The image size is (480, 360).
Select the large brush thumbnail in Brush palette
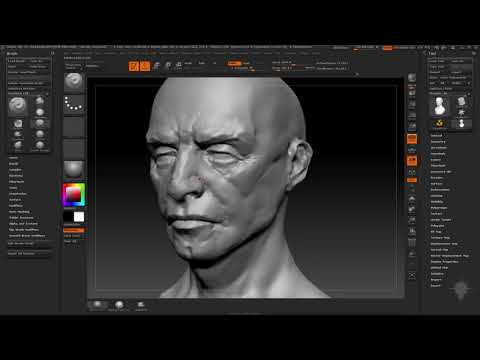pyautogui.click(x=18, y=106)
